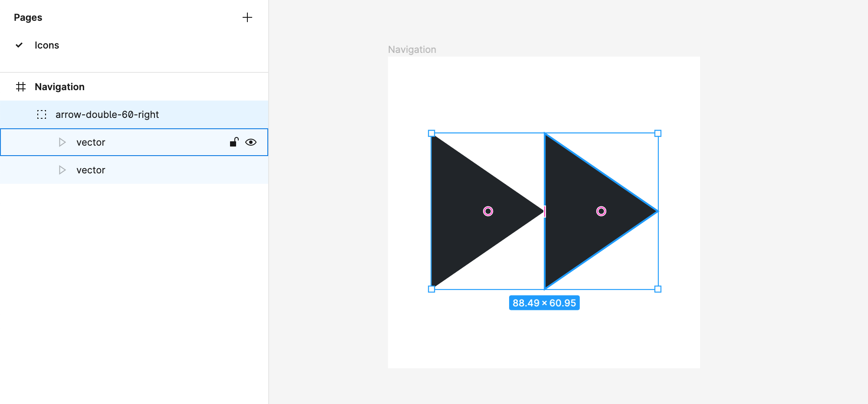
Task: Click the top-right selection handle of the bounding box
Action: pyautogui.click(x=658, y=134)
